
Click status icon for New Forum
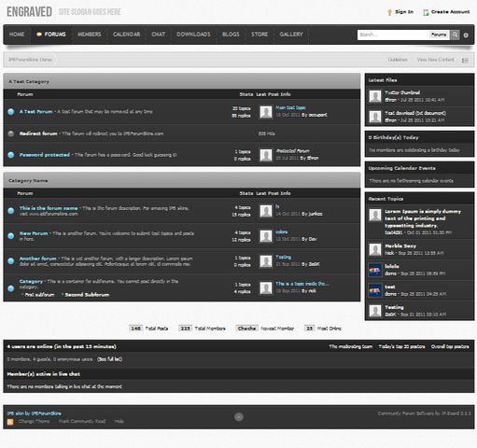click(x=11, y=235)
